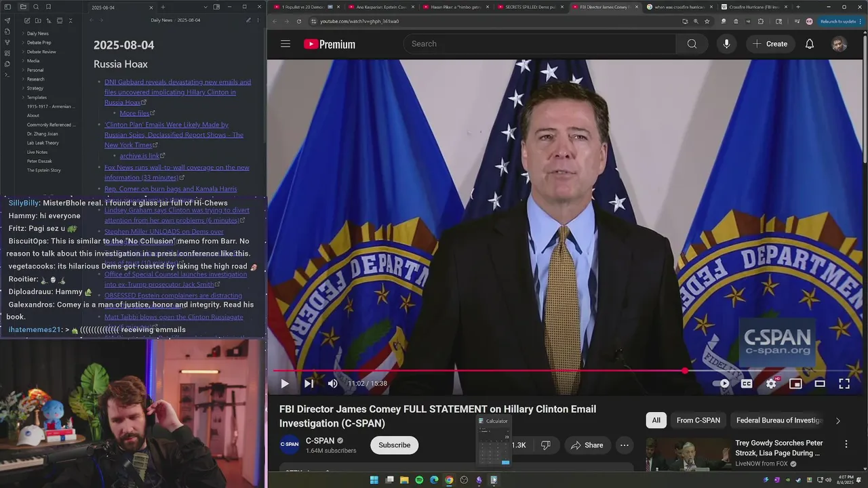Go to YouTube Premium home logo
This screenshot has width=868, height=488.
(x=330, y=44)
